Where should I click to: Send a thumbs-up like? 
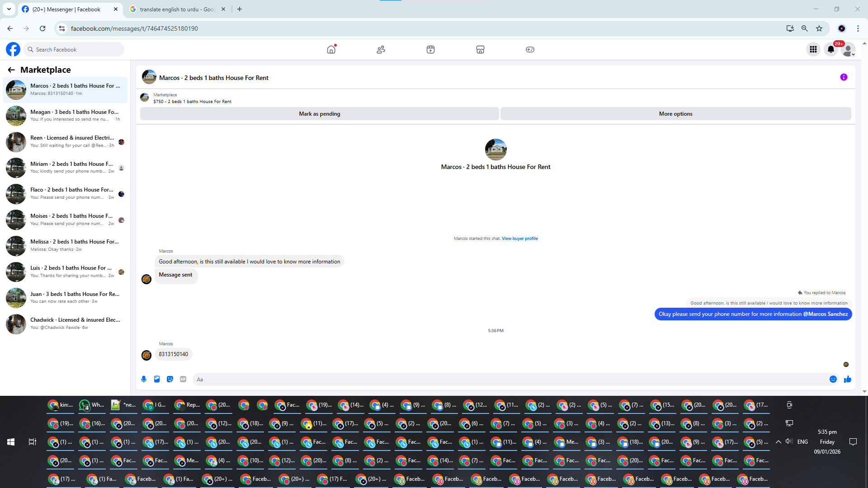click(x=847, y=379)
